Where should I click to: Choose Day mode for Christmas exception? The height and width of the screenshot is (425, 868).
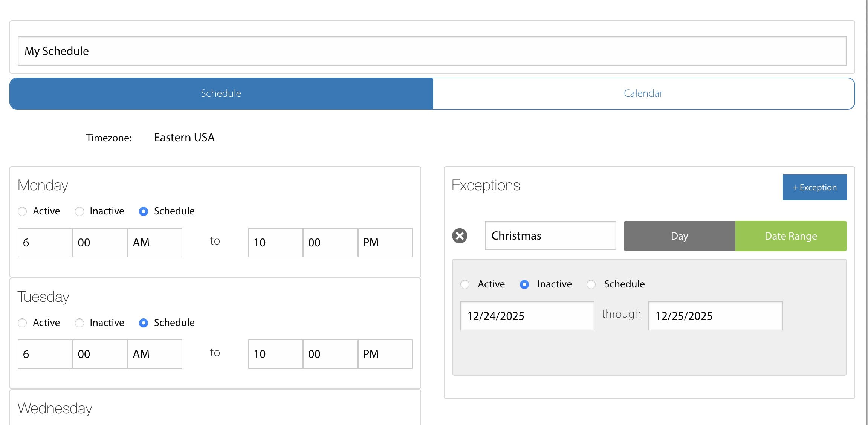tap(679, 236)
